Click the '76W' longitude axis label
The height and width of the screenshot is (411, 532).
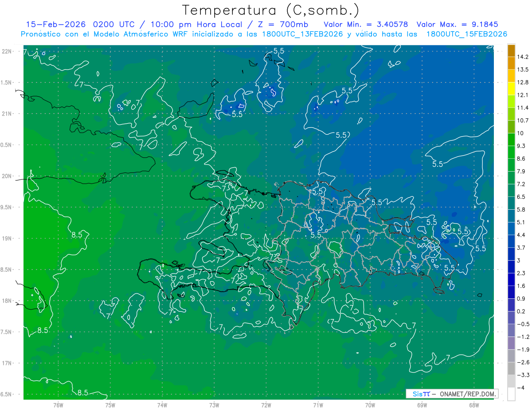[x=58, y=405]
